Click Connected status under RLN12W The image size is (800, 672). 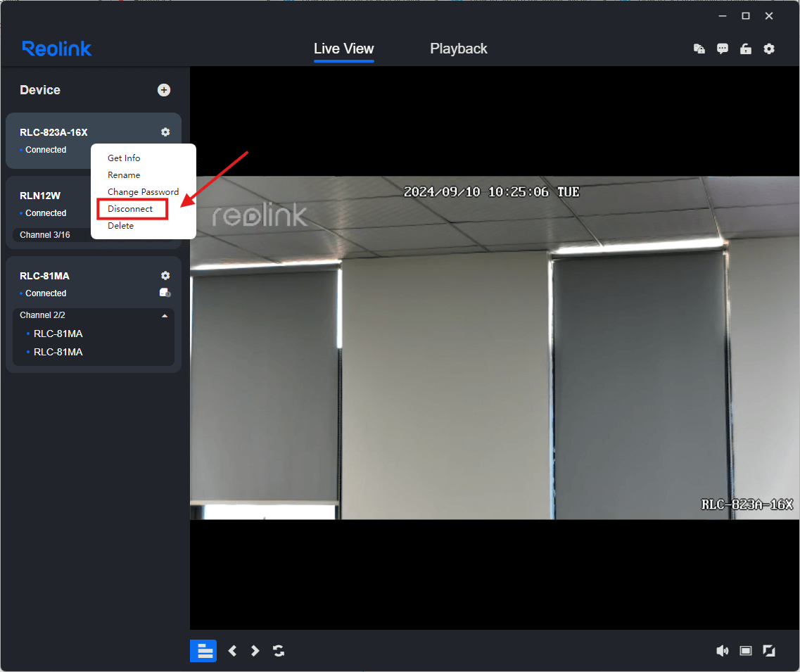pyautogui.click(x=46, y=213)
